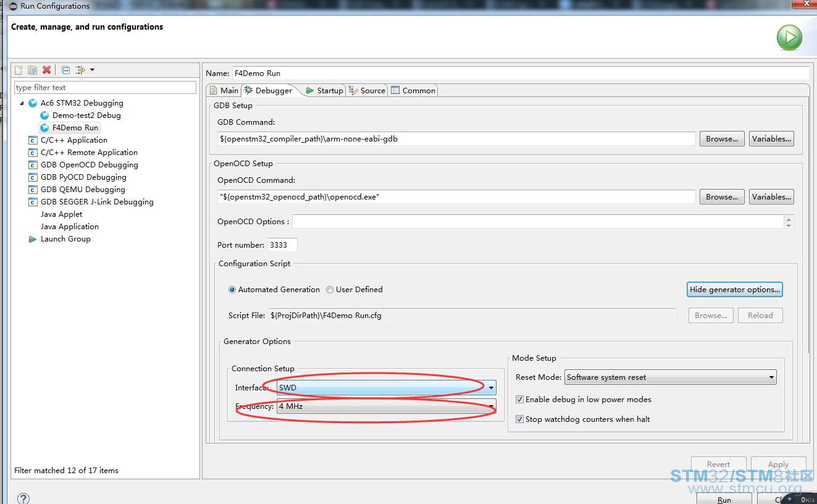Duplicate the selected launch configuration

tap(33, 70)
